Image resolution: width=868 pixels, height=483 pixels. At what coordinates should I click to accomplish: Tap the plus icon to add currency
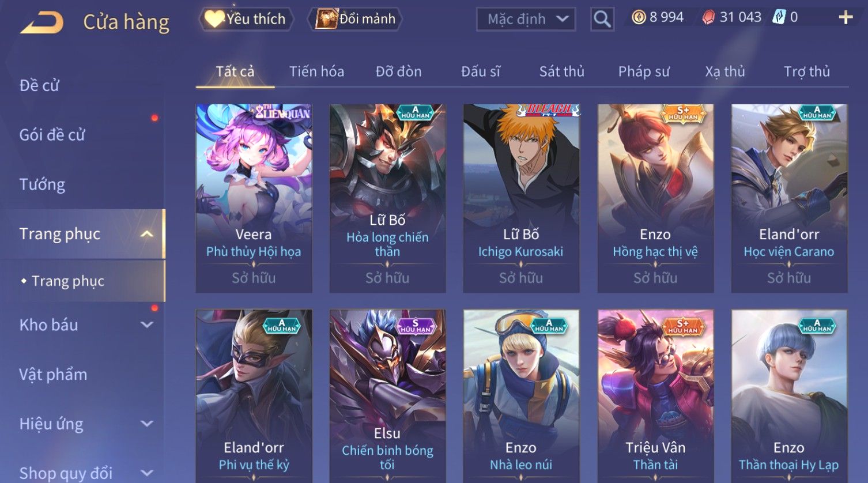[846, 18]
